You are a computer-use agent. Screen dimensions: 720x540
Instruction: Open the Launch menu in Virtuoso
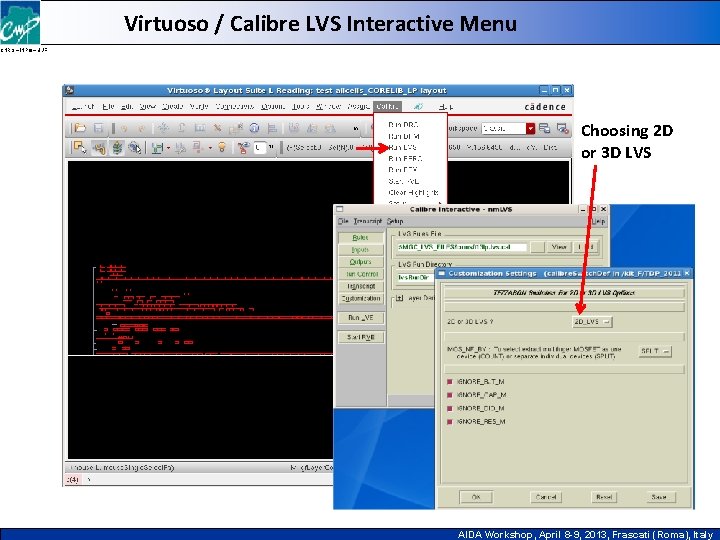(83, 107)
